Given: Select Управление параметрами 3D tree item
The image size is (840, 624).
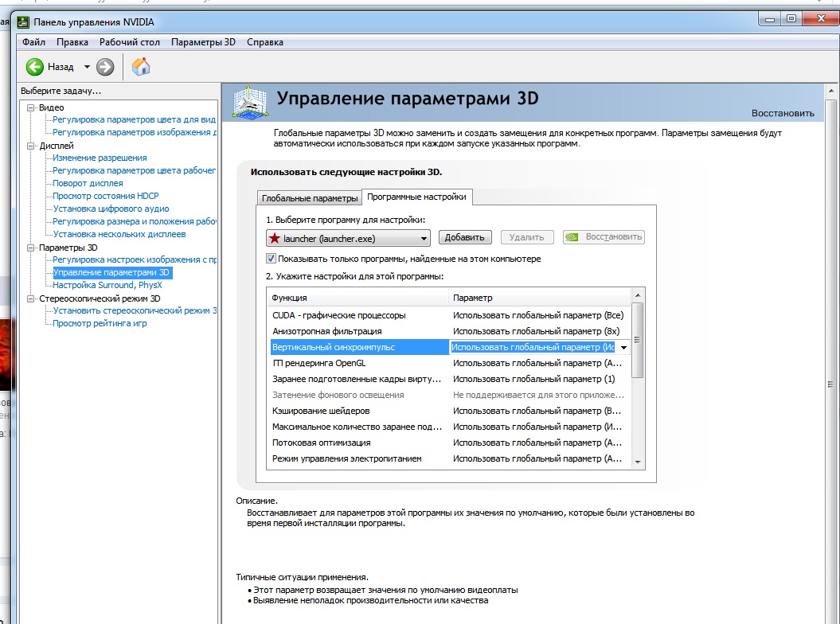Looking at the screenshot, I should (x=111, y=272).
